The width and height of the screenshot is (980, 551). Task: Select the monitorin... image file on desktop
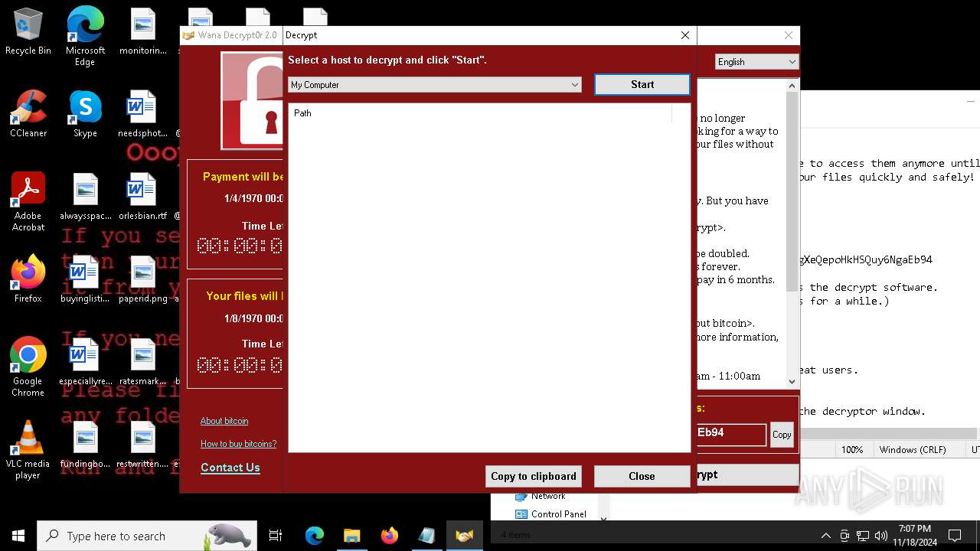tap(143, 32)
